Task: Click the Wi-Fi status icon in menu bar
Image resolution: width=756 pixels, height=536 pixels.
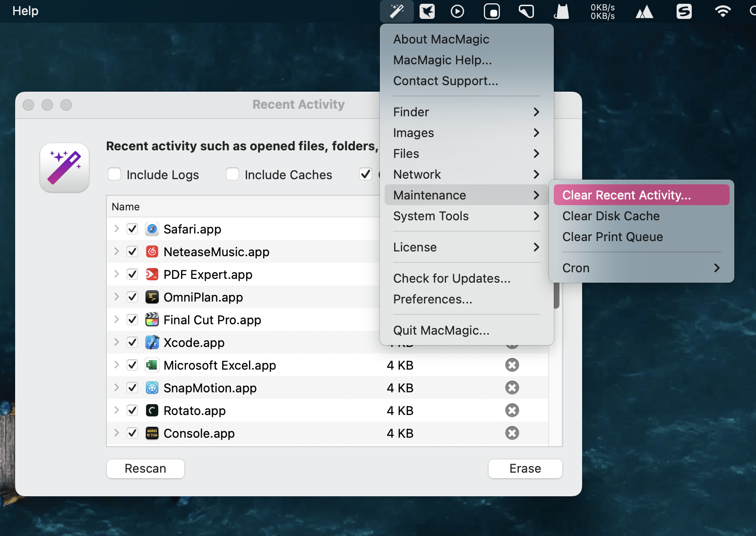Action: (722, 11)
